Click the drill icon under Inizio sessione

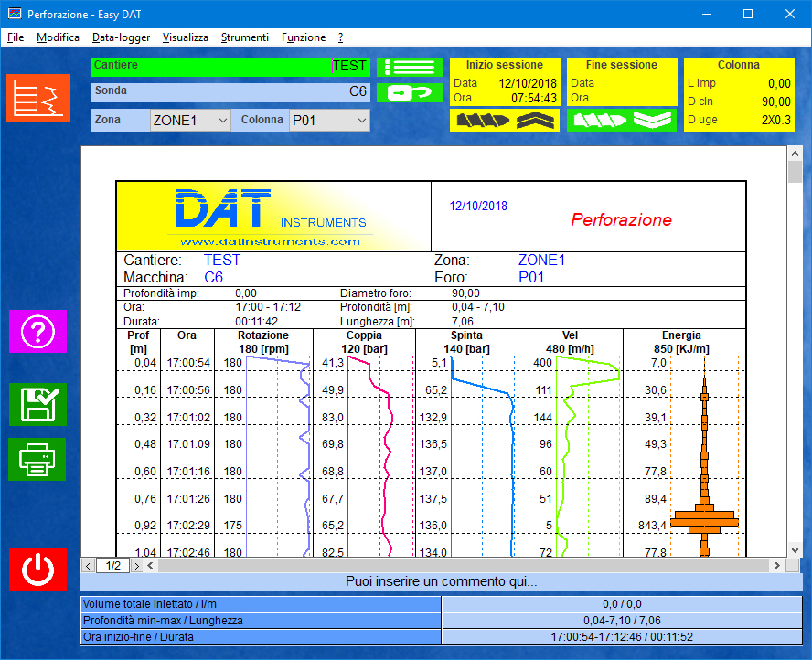pyautogui.click(x=485, y=119)
